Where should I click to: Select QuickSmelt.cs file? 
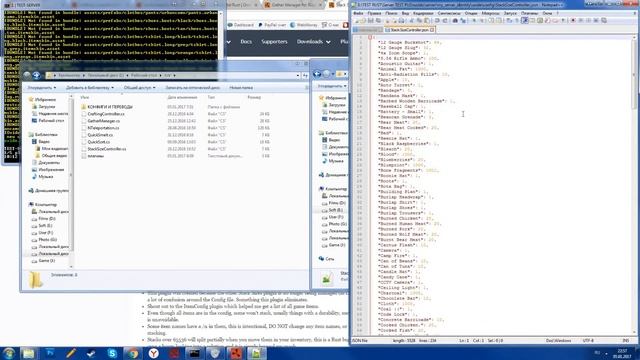point(100,135)
